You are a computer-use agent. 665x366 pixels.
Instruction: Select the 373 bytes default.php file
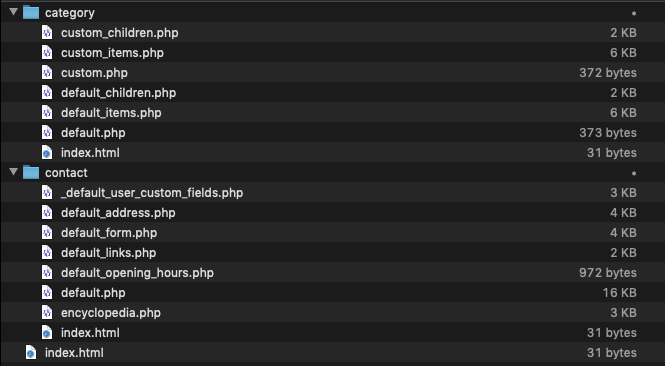(332, 133)
